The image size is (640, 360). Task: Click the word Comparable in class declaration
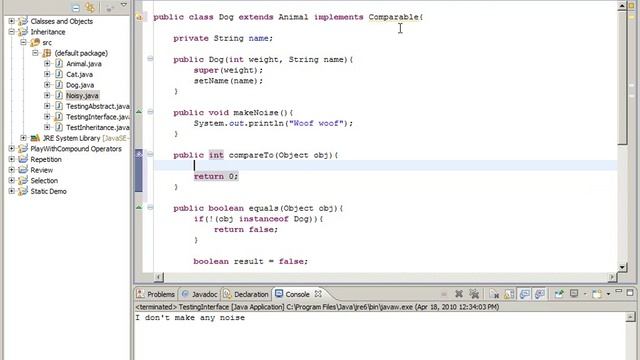click(x=393, y=17)
